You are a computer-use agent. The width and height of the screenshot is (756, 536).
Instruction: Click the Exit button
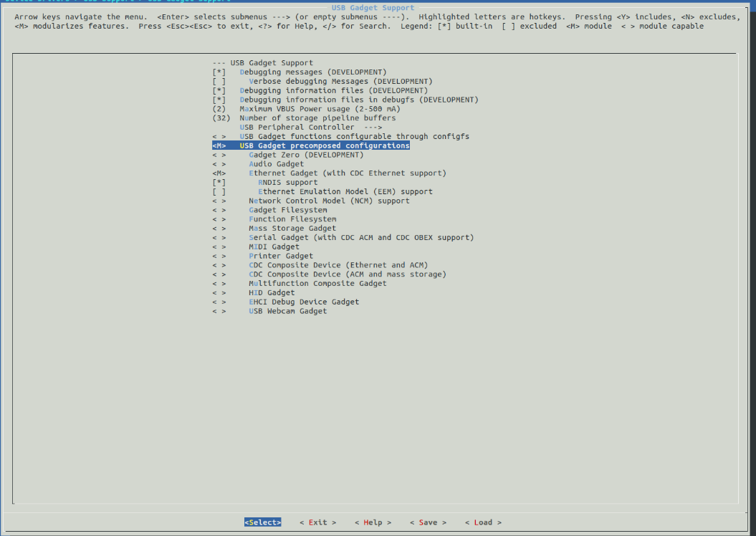click(x=318, y=522)
